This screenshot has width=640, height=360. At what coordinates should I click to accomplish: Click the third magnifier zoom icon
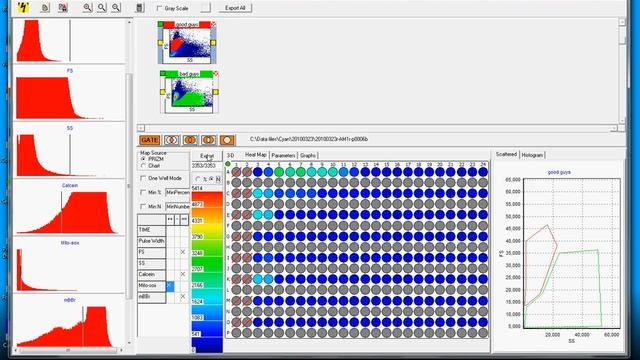(x=116, y=7)
